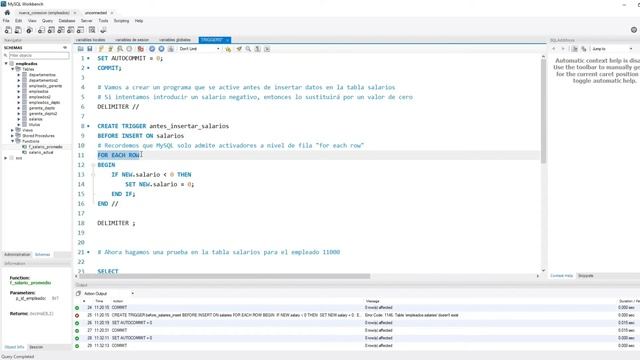This screenshot has width=640, height=360.
Task: Expand the Stored Procedures folder
Action: (13, 136)
